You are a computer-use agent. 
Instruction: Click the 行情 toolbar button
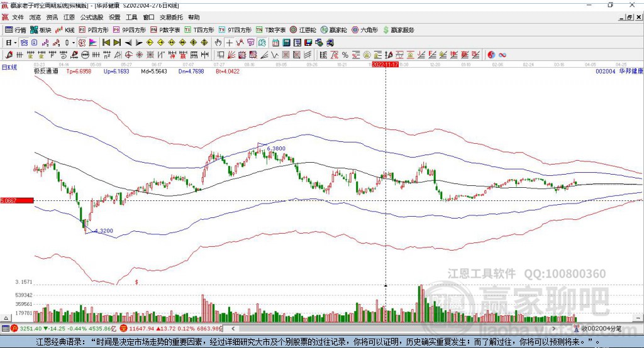(16, 30)
